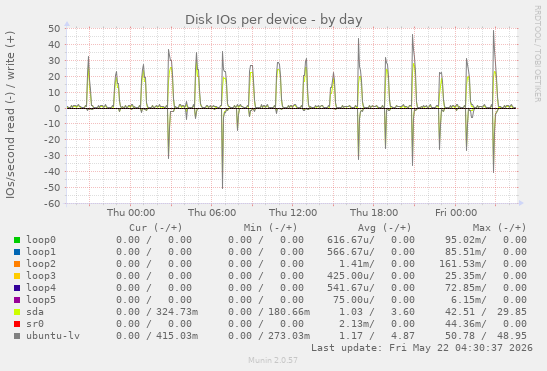Click the sr0 red legend swatch
547x371 pixels.
17,324
